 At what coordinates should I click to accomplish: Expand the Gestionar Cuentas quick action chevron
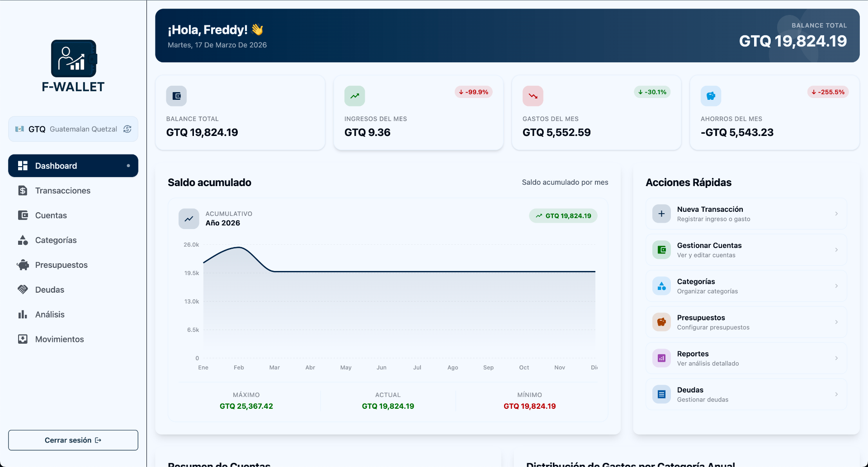tap(835, 250)
